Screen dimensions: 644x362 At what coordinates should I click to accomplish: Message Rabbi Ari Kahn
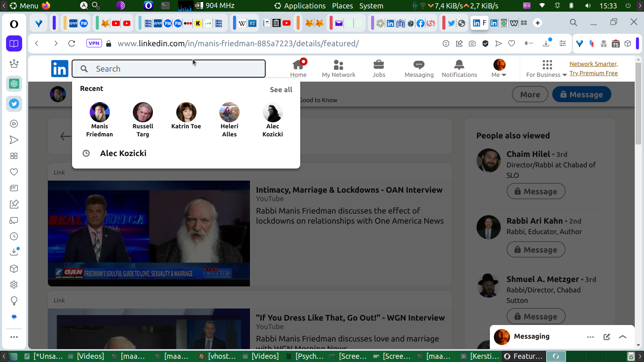[x=536, y=250]
